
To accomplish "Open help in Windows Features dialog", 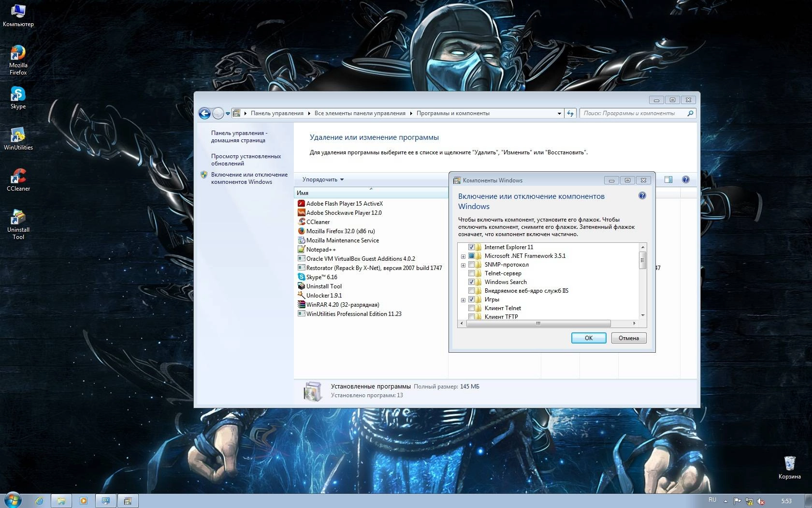I will click(x=642, y=195).
